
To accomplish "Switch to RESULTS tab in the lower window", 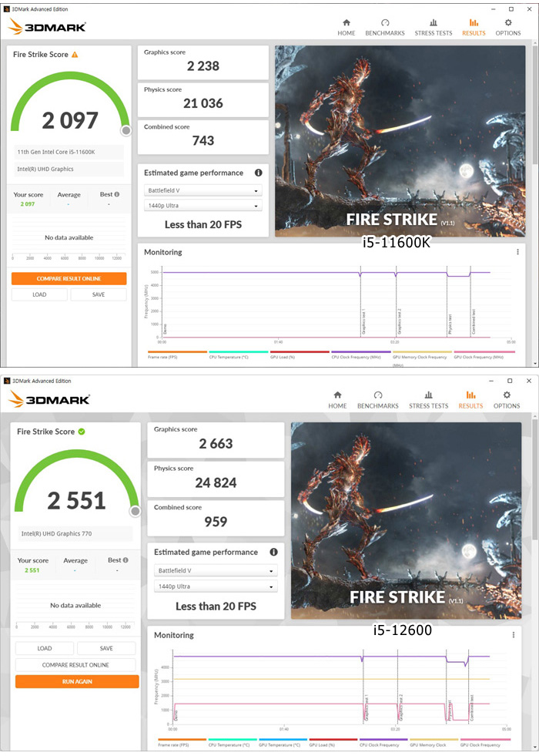I will [470, 399].
